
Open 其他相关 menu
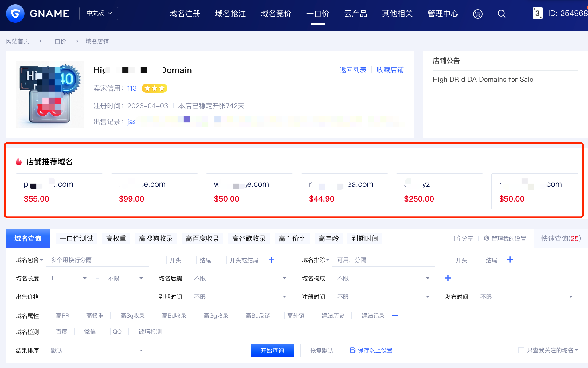(397, 14)
